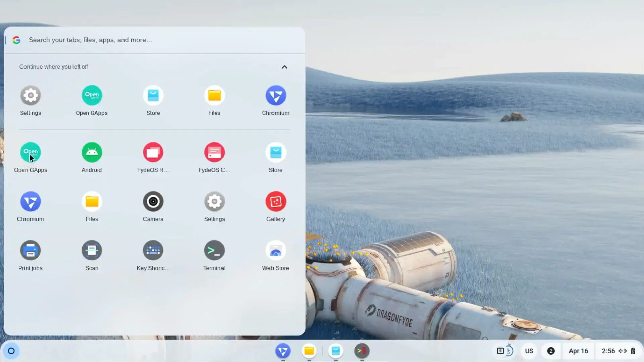
Task: Open Chromium from the taskbar
Action: pyautogui.click(x=283, y=351)
